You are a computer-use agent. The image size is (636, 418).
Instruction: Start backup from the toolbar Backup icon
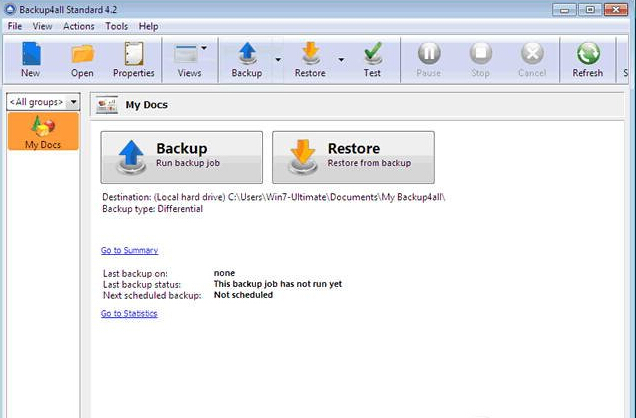(246, 58)
